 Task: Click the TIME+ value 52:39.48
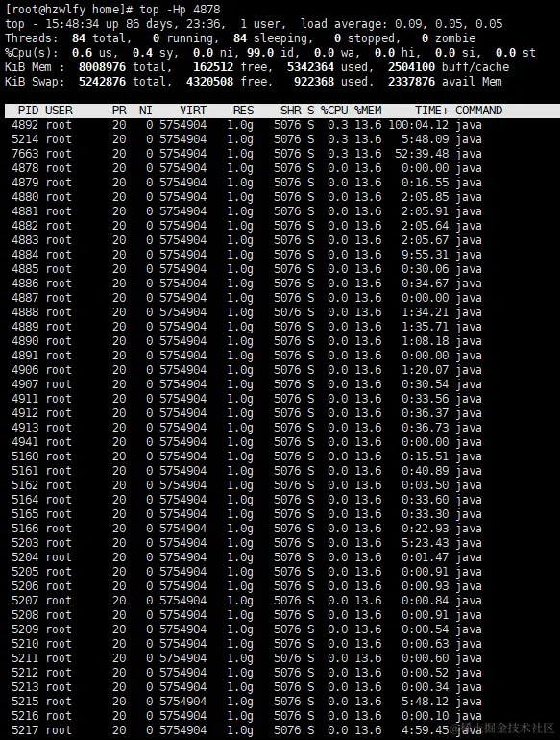422,154
